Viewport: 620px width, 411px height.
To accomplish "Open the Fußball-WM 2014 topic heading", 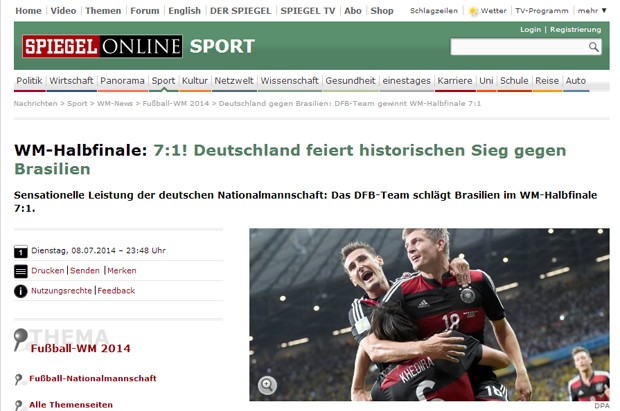I will 81,348.
